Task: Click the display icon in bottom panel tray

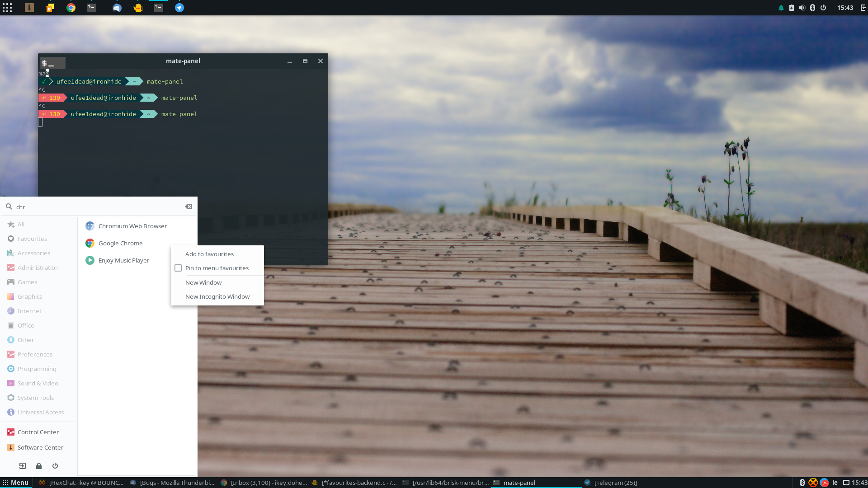Action: 846,483
